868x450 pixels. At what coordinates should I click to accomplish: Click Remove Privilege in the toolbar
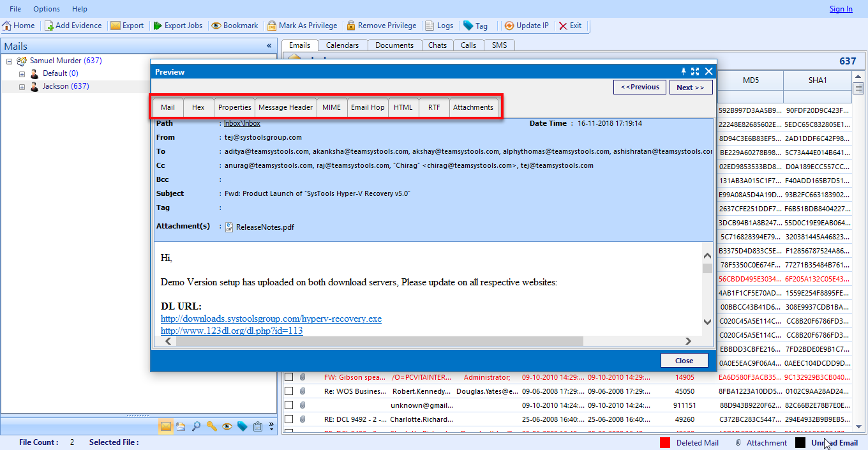click(x=381, y=26)
